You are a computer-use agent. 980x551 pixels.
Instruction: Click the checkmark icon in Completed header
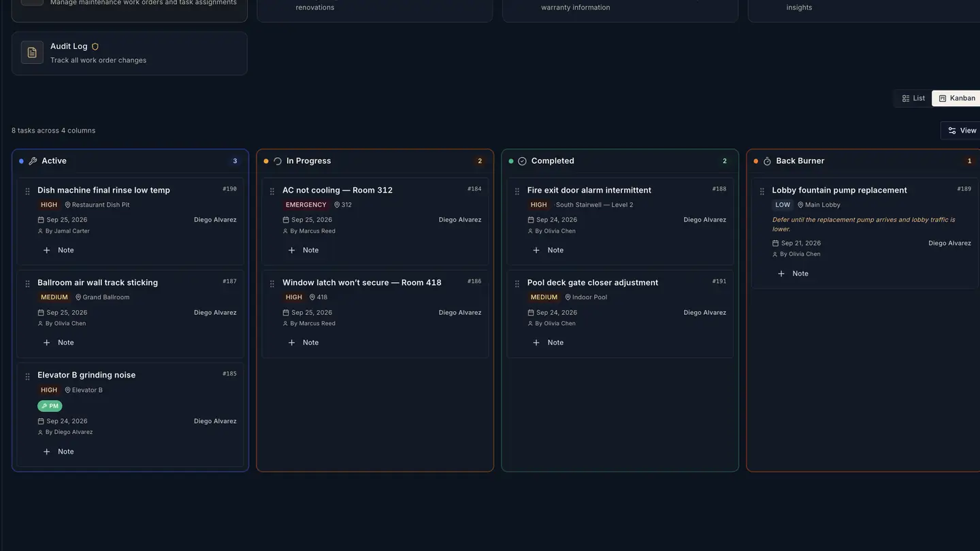(x=523, y=161)
